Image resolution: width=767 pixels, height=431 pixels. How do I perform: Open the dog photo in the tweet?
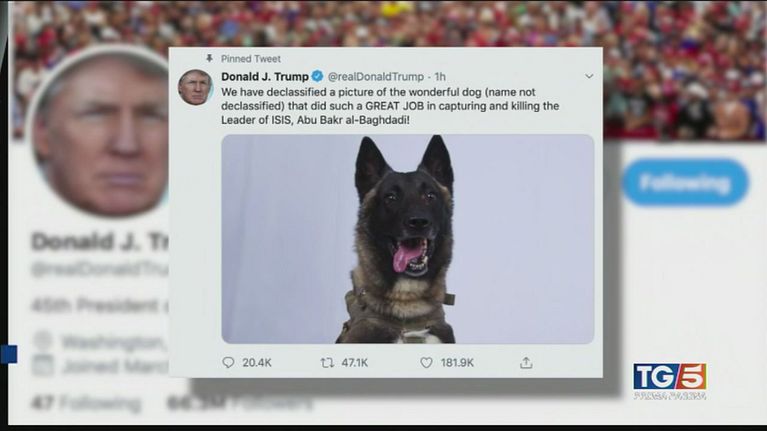tap(407, 239)
